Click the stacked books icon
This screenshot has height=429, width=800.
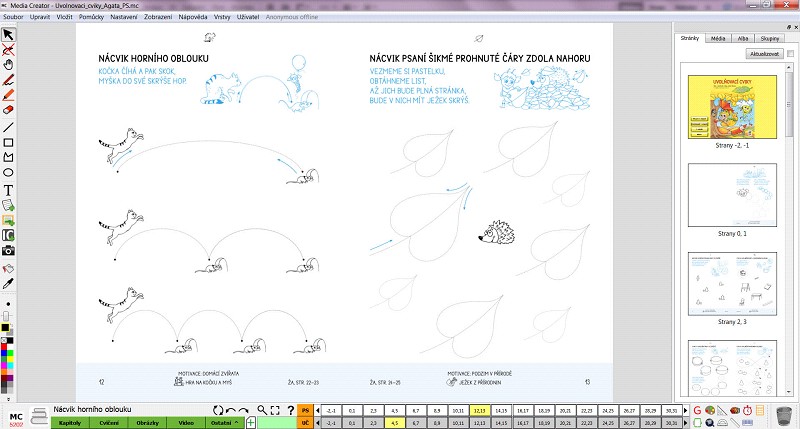tap(39, 416)
